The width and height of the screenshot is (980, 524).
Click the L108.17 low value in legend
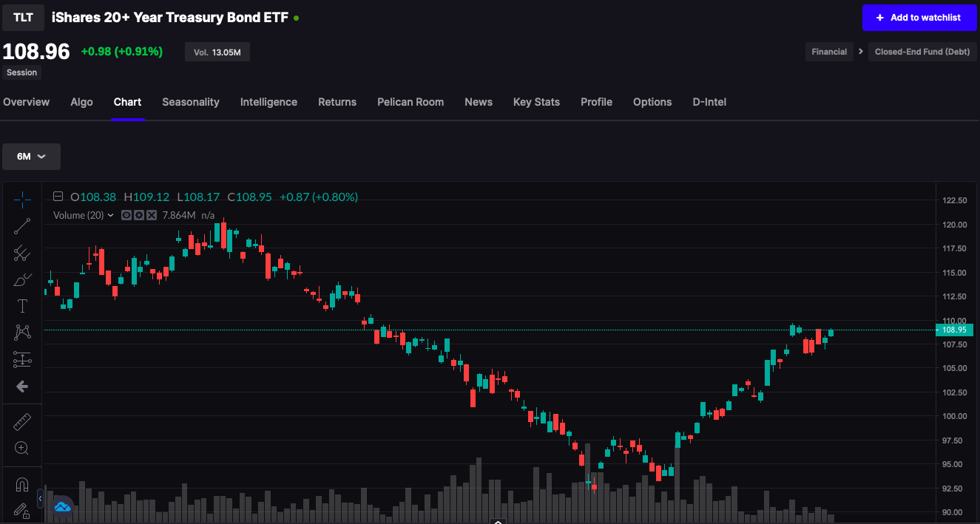(x=198, y=197)
